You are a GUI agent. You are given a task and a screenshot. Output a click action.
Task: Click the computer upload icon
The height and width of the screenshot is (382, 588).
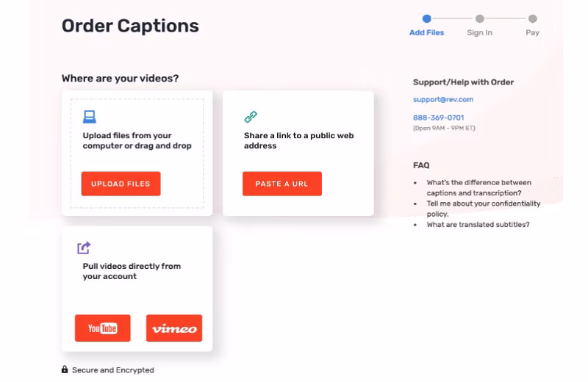coord(90,117)
